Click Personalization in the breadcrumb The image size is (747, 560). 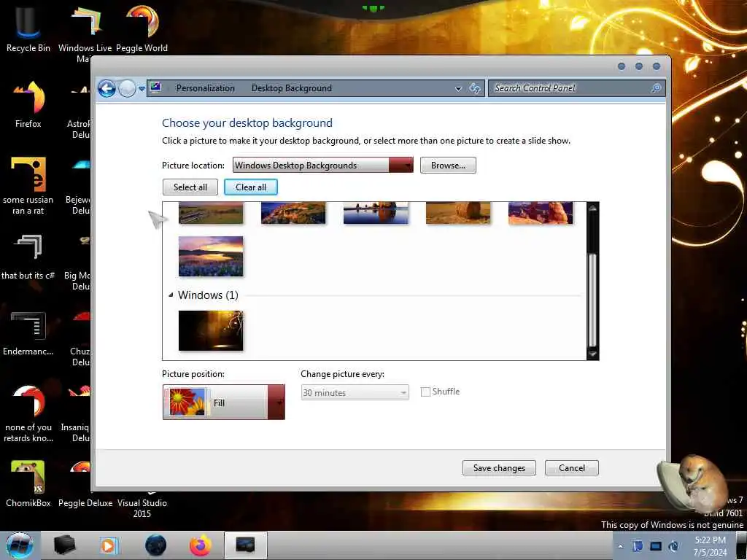205,88
